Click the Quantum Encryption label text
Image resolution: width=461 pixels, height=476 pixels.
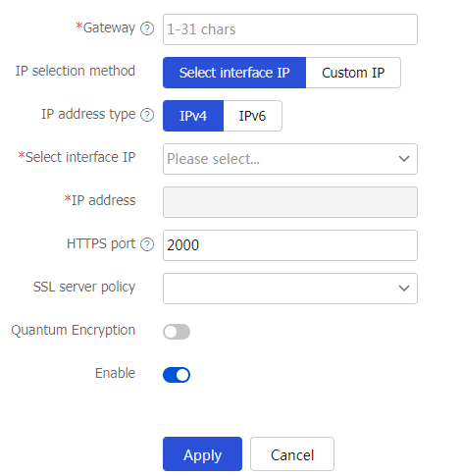74,331
